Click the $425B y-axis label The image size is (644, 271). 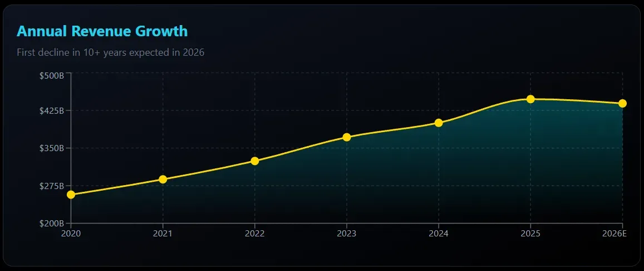pyautogui.click(x=52, y=111)
